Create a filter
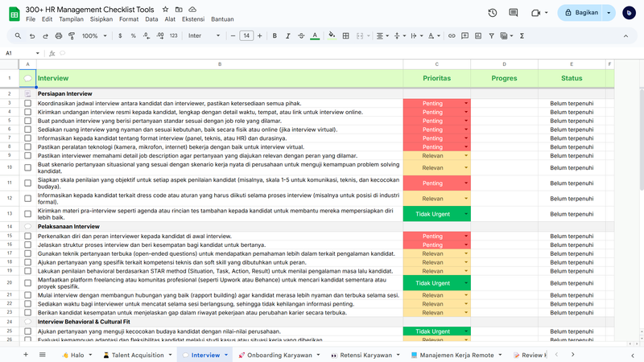 point(491,36)
